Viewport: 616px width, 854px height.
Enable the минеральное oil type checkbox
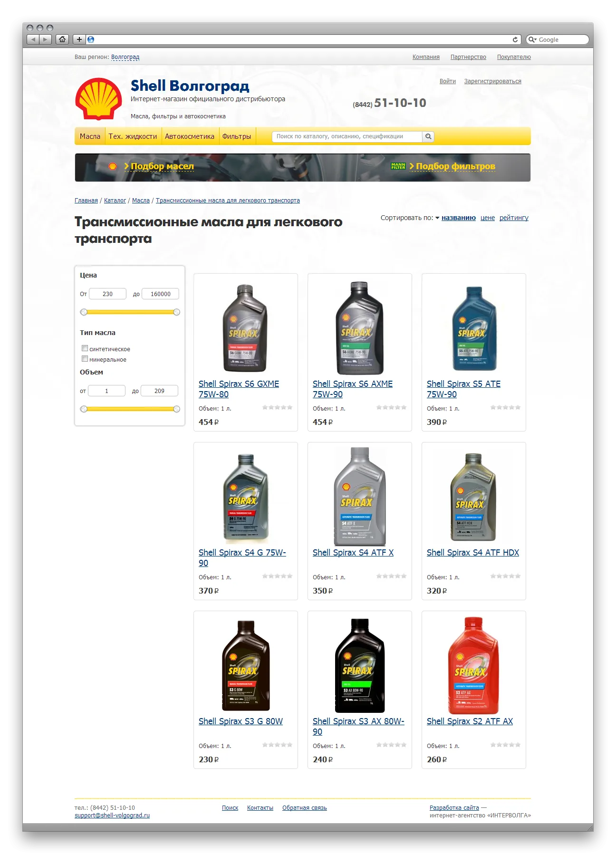pos(85,359)
